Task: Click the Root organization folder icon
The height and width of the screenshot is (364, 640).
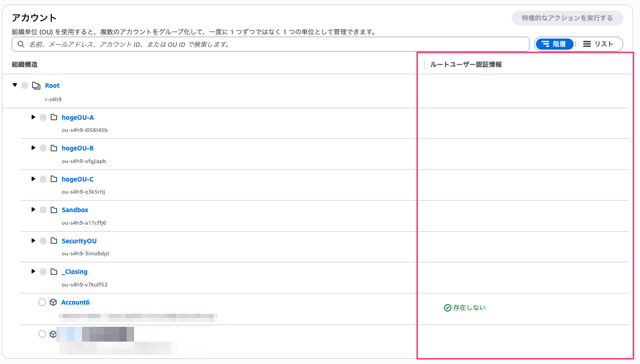Action: point(36,85)
